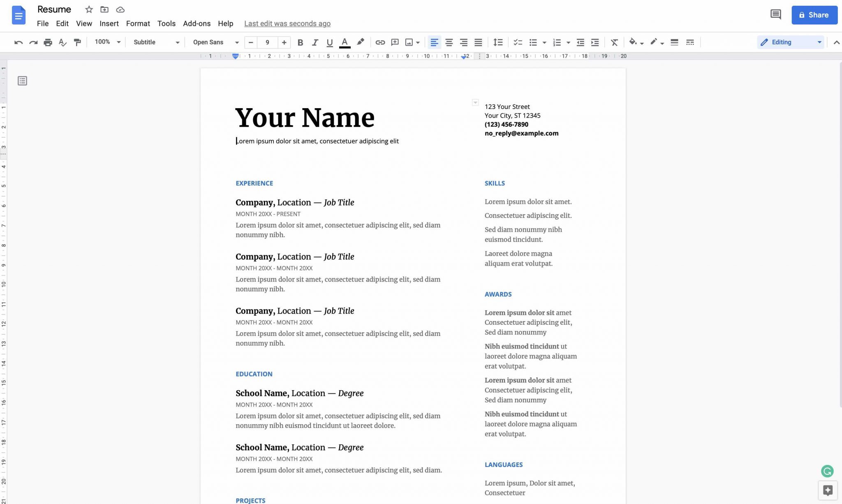
Task: Open the Format menu
Action: [138, 23]
